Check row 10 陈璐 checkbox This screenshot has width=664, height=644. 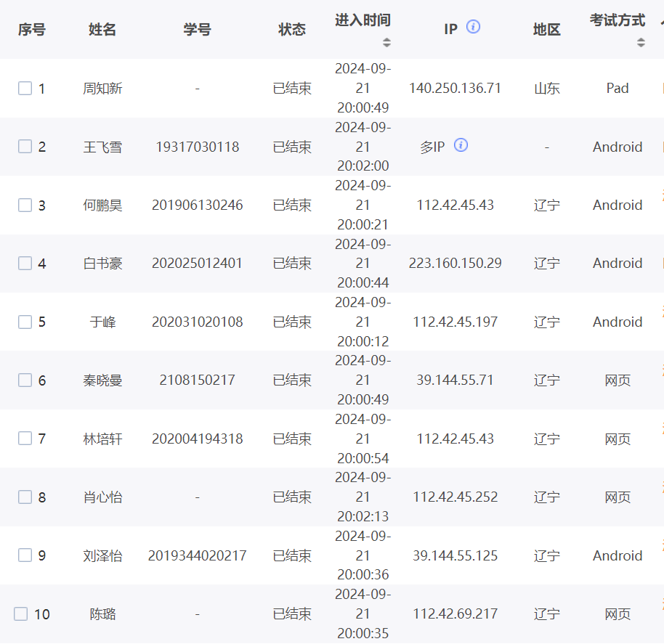click(21, 614)
